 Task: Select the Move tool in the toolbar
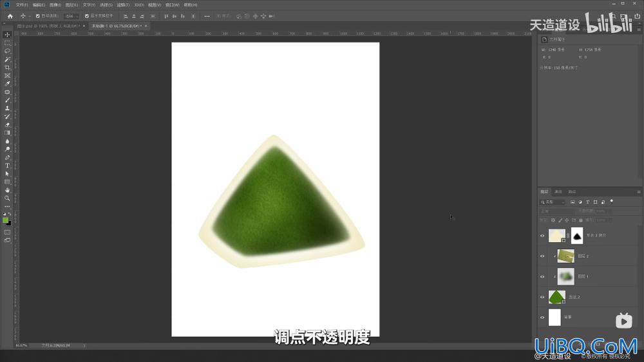pyautogui.click(x=7, y=35)
